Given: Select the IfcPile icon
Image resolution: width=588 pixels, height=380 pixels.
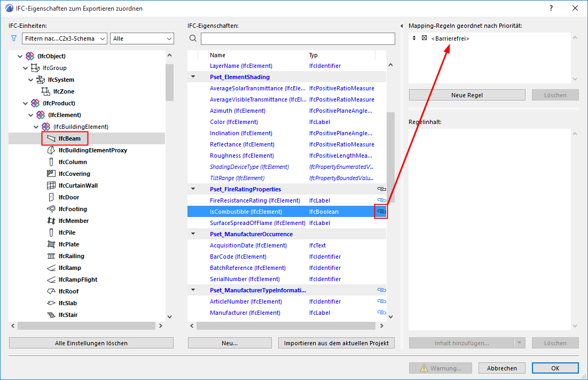Looking at the screenshot, I should (x=51, y=232).
